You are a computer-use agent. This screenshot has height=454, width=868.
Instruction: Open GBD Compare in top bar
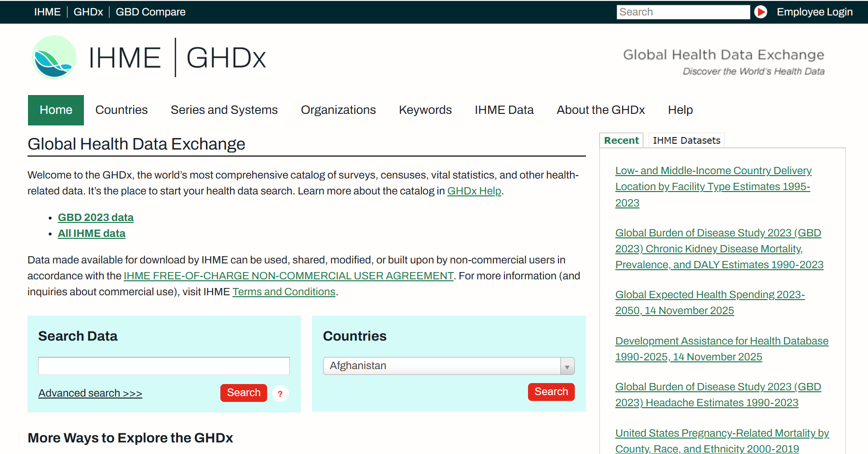[150, 12]
